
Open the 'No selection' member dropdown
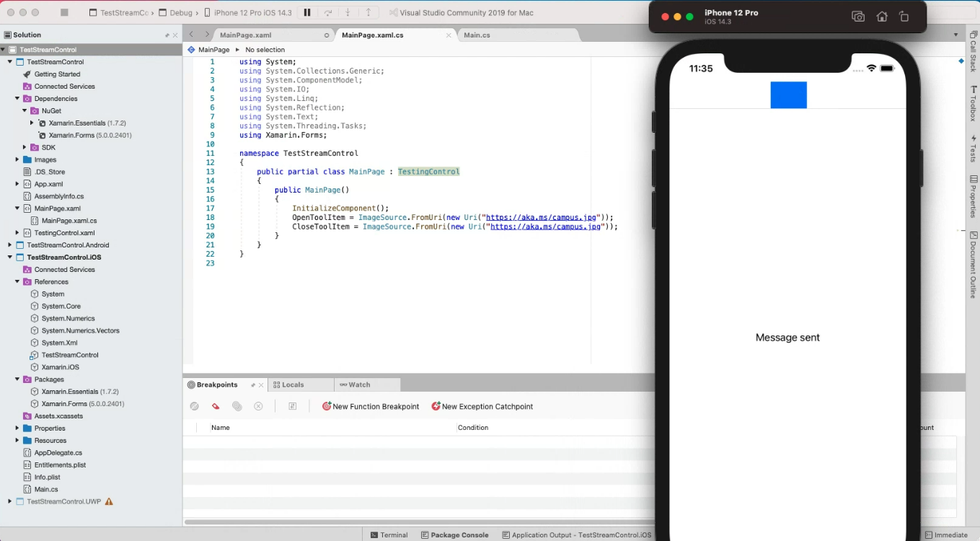264,49
